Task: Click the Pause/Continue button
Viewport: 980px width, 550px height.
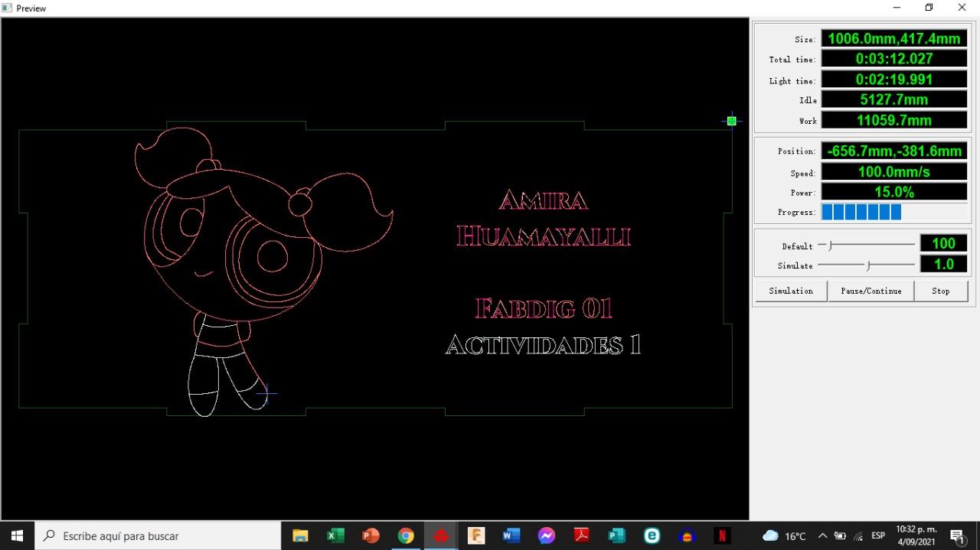Action: [871, 291]
